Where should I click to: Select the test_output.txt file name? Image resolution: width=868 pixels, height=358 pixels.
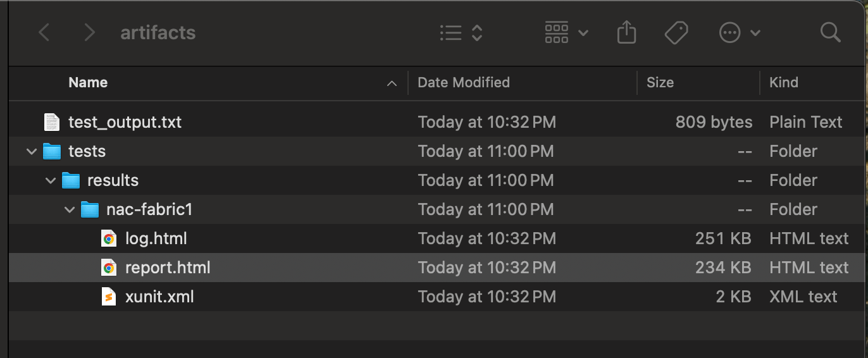(x=125, y=122)
